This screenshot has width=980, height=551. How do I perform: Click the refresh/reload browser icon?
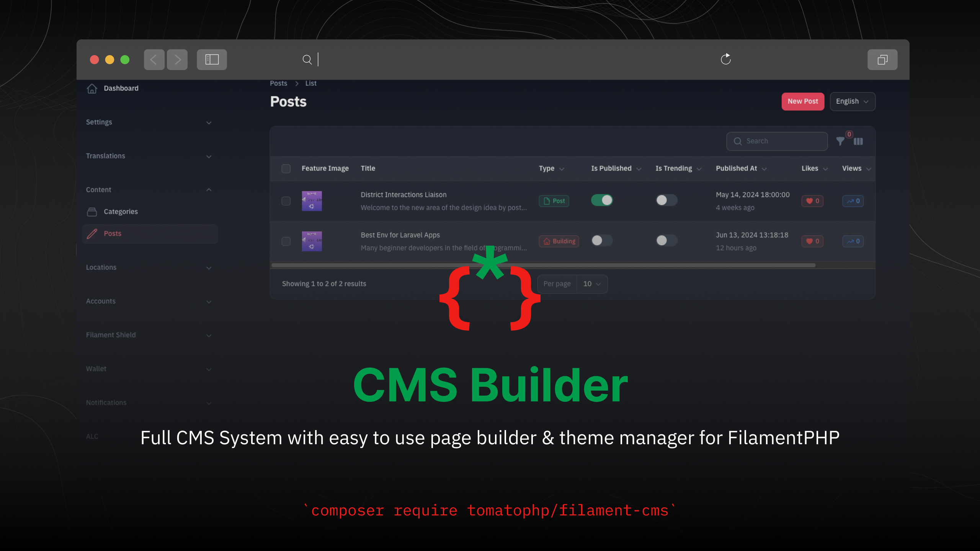pyautogui.click(x=725, y=59)
